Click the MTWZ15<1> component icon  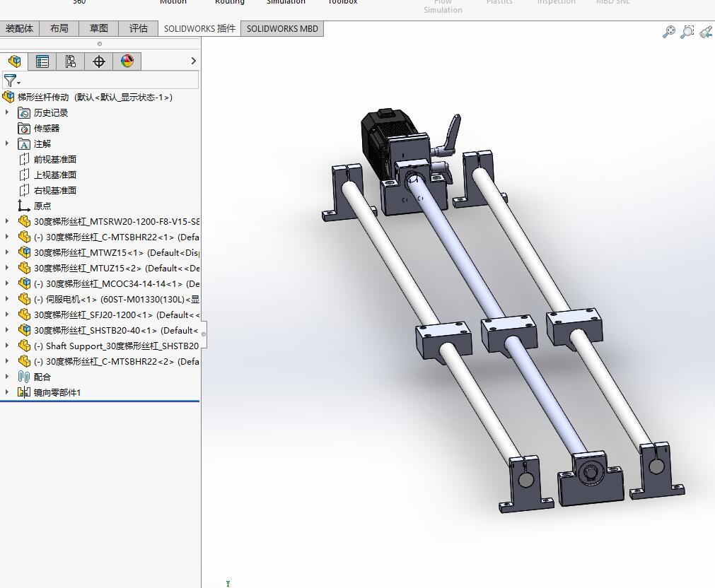(24, 252)
